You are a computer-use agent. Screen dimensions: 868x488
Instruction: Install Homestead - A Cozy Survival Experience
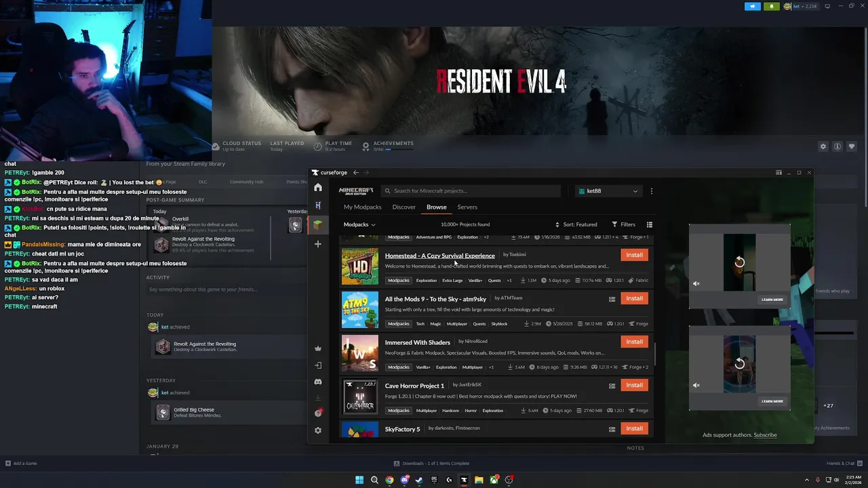tap(635, 255)
